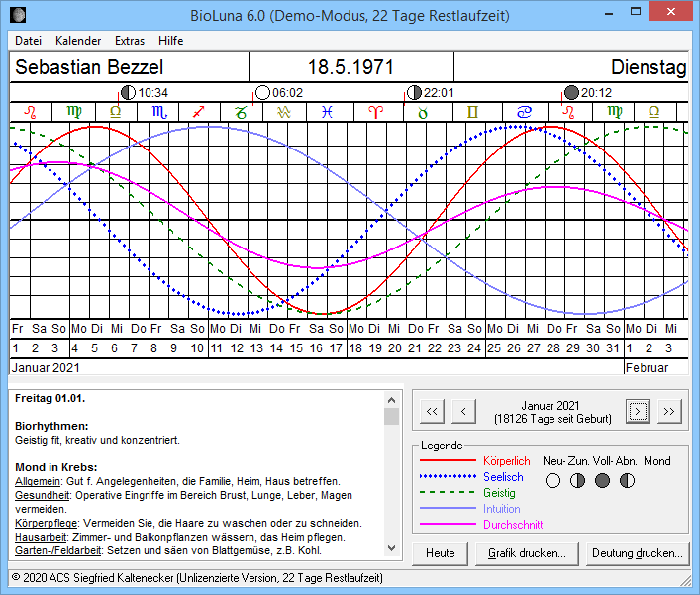Open the Hilfe menu
700x595 pixels.
point(171,41)
